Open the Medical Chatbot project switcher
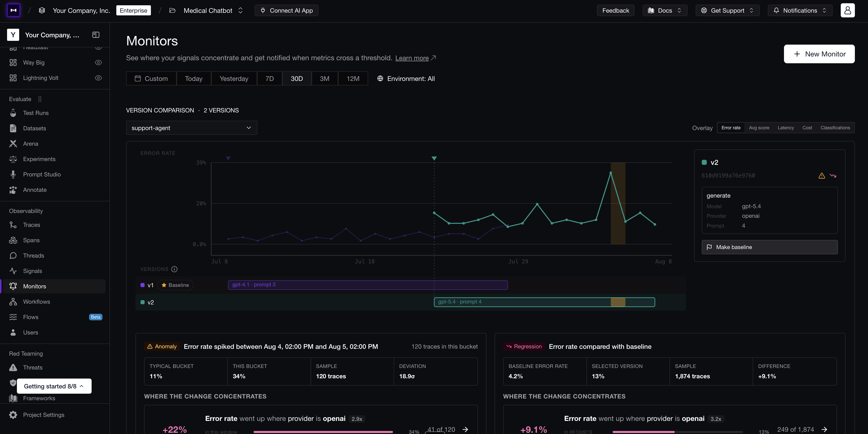Viewport: 868px width, 434px height. coord(213,10)
